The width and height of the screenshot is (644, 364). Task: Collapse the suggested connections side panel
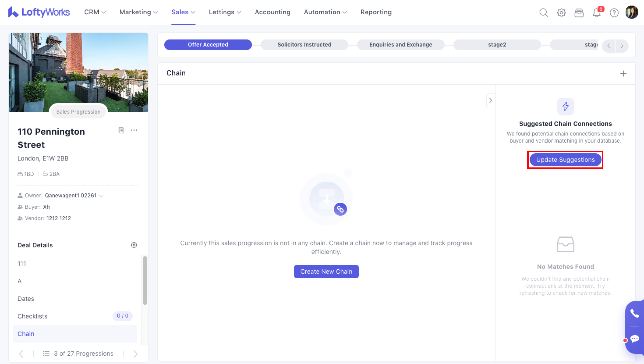pyautogui.click(x=491, y=100)
